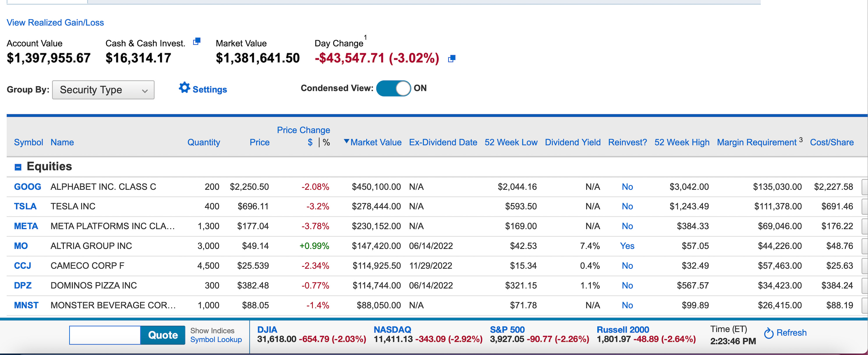This screenshot has height=355, width=868.
Task: Open the Group By Security Type dropdown
Action: click(103, 90)
